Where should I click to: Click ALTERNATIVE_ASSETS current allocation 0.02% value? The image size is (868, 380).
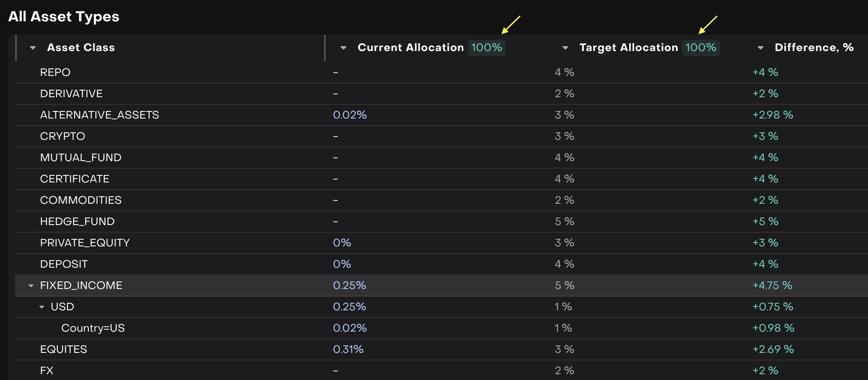(350, 115)
